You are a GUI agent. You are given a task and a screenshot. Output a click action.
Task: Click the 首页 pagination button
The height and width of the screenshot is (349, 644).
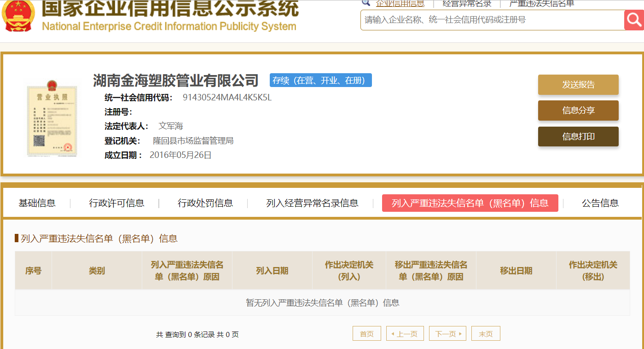tap(367, 334)
